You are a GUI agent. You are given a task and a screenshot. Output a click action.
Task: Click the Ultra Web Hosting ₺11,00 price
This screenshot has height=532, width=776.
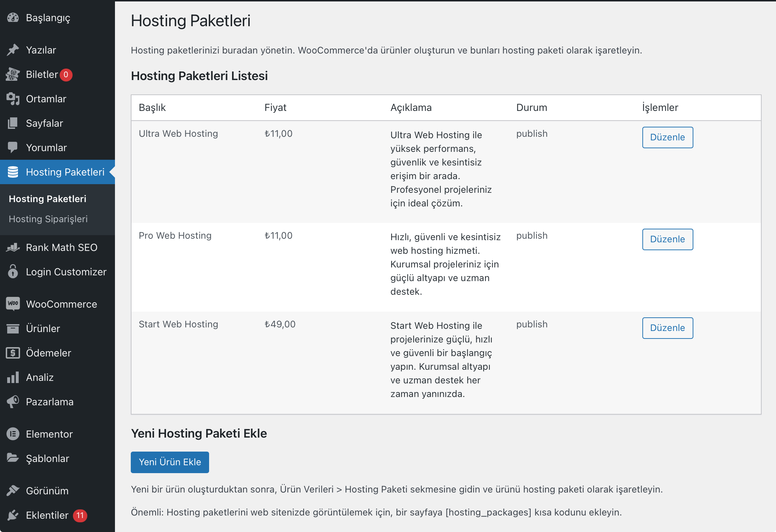point(278,134)
